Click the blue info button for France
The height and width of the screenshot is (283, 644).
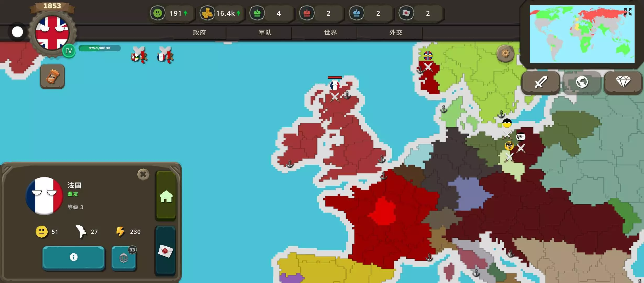coord(74,257)
